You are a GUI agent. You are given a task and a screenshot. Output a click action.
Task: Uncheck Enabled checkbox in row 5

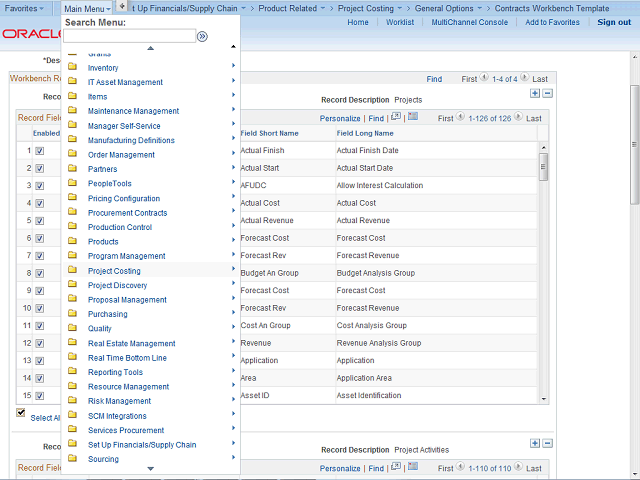(40, 221)
